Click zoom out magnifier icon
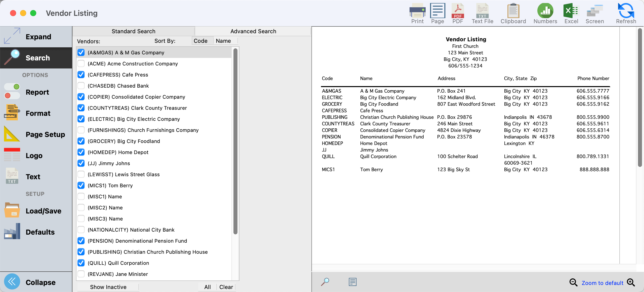The height and width of the screenshot is (292, 644). (x=573, y=282)
